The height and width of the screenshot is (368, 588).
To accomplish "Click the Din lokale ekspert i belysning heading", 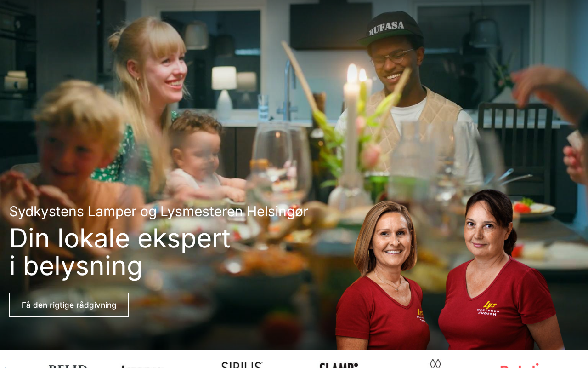I will pos(120,252).
